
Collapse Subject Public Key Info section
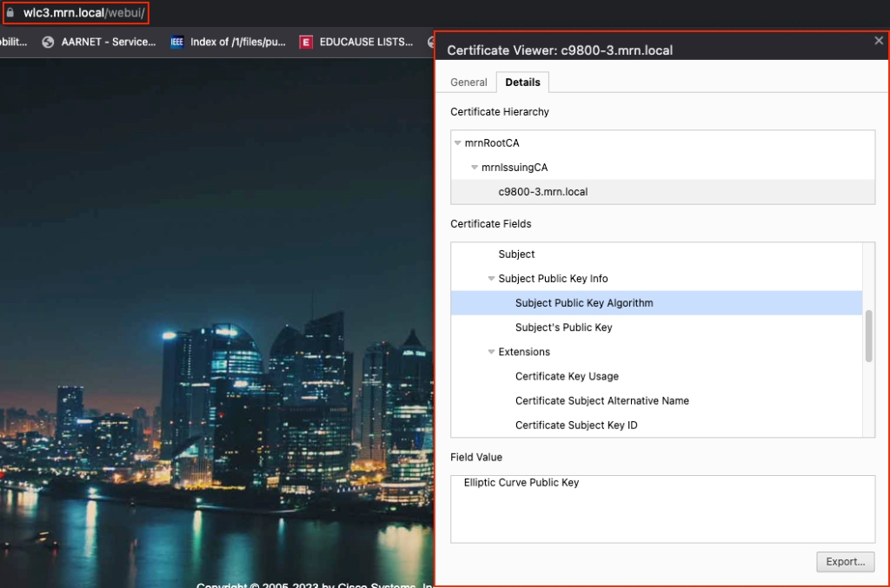491,279
